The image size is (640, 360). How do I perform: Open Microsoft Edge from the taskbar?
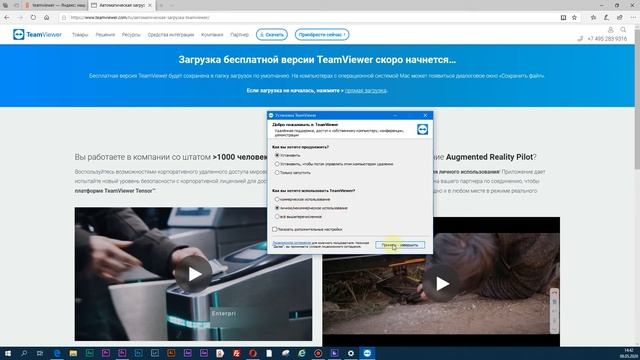click(x=57, y=353)
